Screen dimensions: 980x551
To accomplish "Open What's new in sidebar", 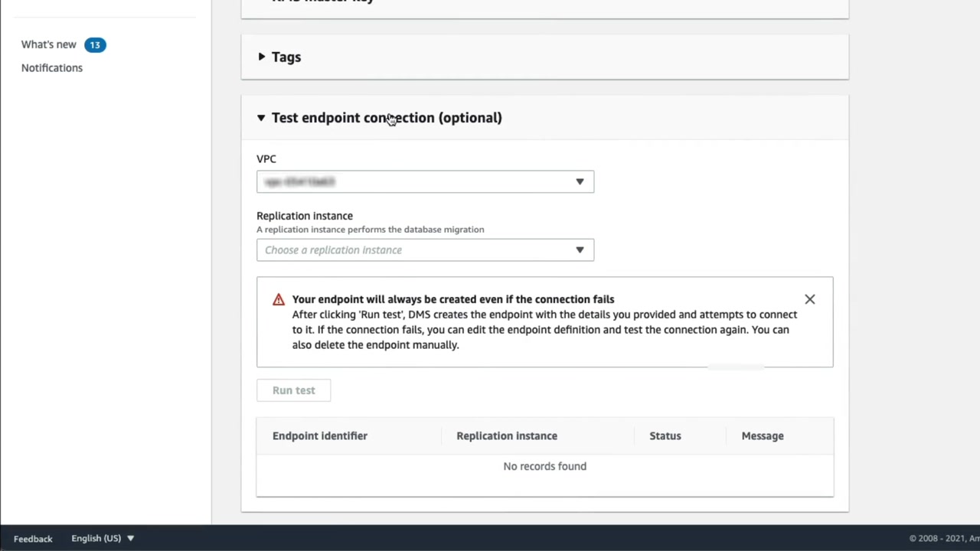I will [48, 44].
